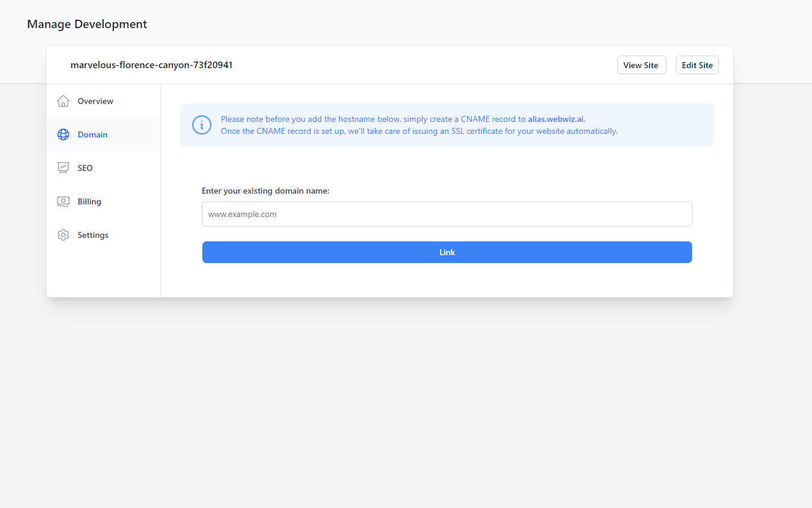
Task: Click the Manage Development page heading
Action: tap(87, 24)
